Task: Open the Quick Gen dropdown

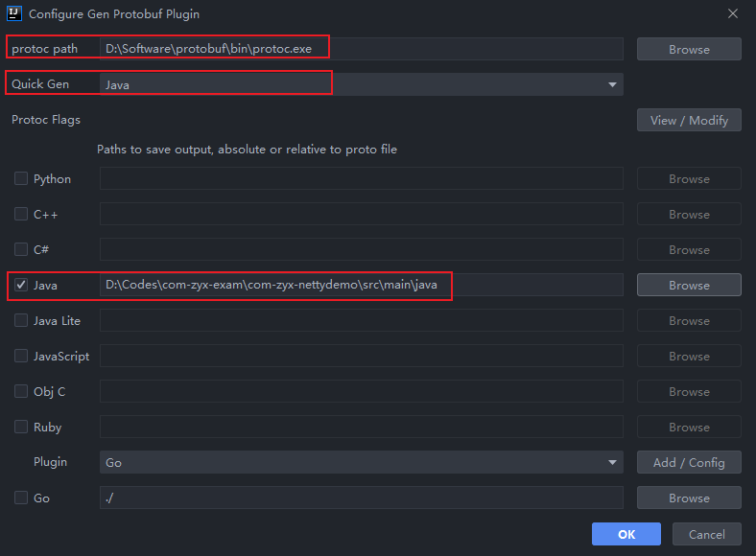Action: tap(361, 84)
